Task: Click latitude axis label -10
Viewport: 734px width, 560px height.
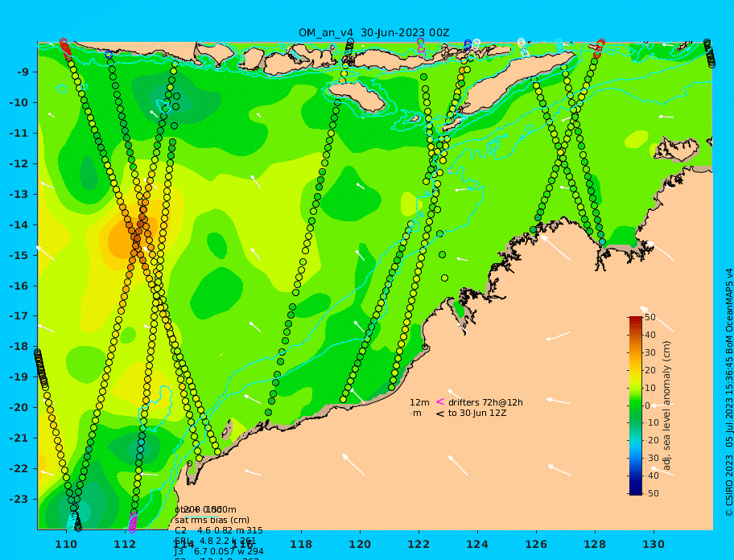Action: pos(19,102)
